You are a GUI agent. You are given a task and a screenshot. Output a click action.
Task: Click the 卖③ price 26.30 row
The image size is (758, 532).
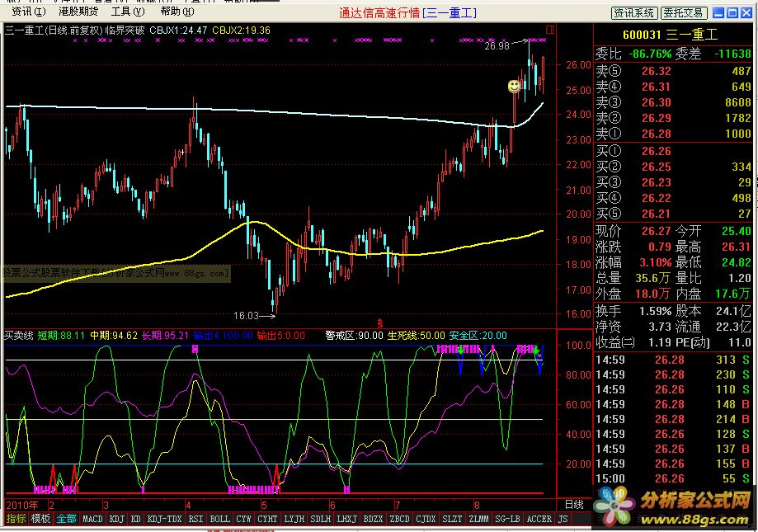673,102
